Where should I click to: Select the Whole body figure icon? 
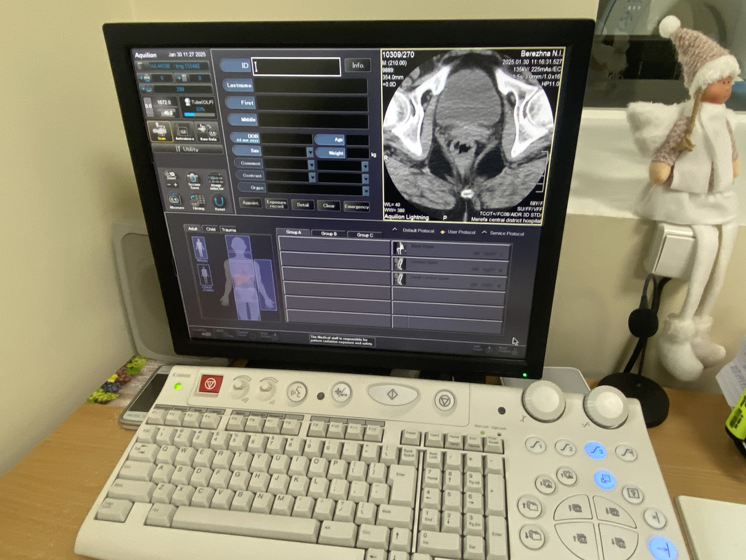[x=200, y=249]
